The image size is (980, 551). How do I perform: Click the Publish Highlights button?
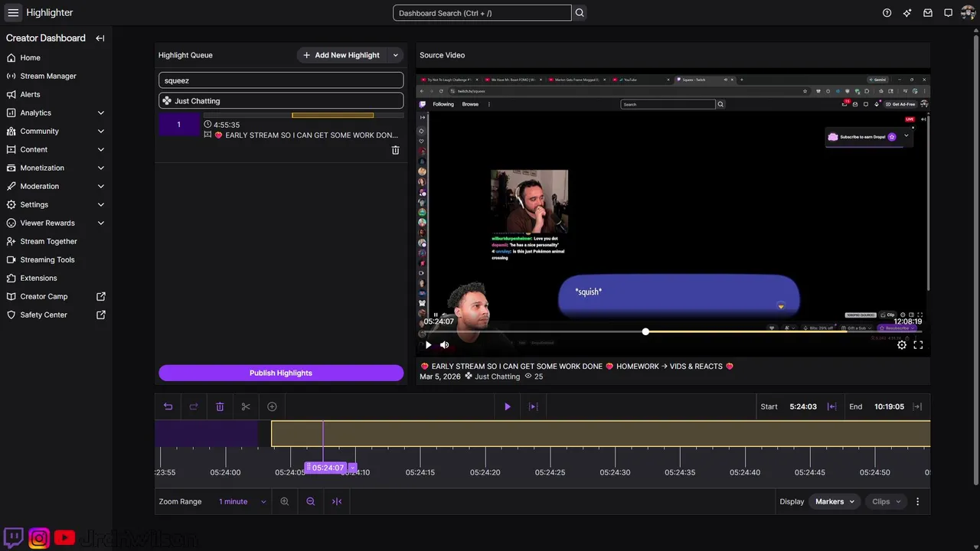click(x=281, y=373)
